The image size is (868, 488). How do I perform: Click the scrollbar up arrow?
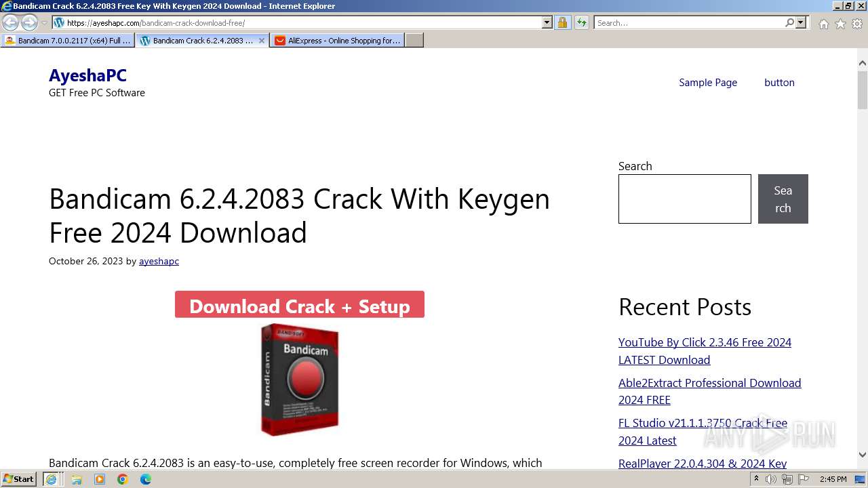(862, 63)
